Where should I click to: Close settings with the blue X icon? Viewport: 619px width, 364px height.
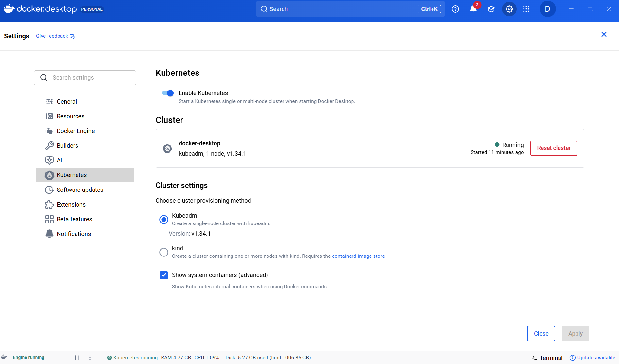click(604, 35)
